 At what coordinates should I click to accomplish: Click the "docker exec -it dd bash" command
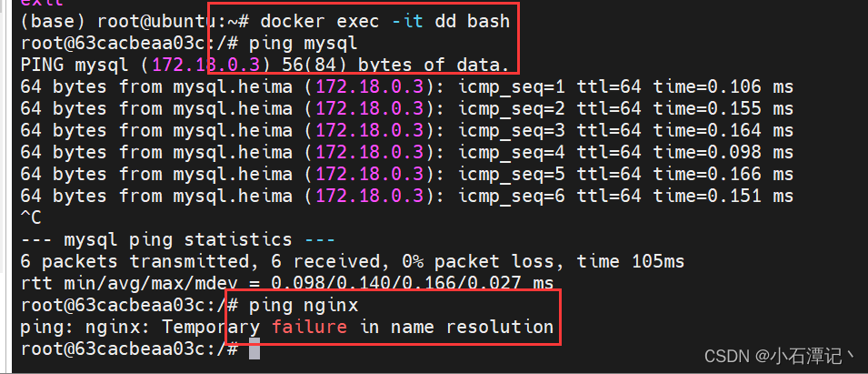point(384,22)
